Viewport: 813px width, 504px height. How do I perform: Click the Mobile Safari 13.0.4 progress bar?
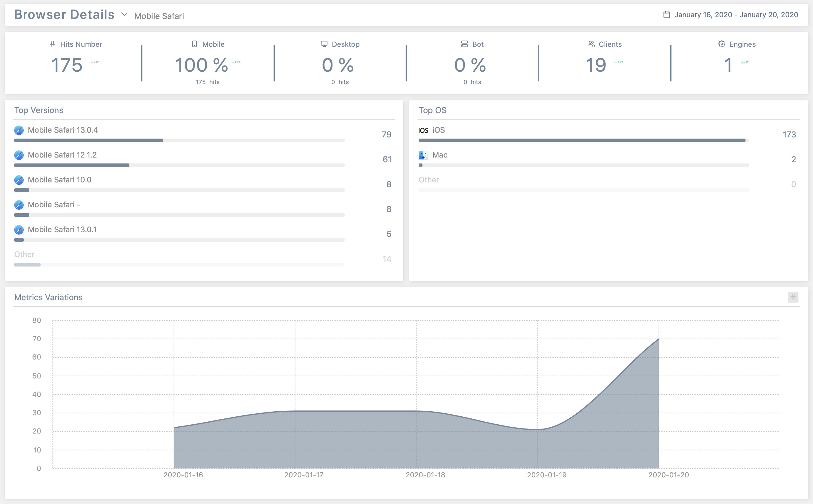coord(179,140)
